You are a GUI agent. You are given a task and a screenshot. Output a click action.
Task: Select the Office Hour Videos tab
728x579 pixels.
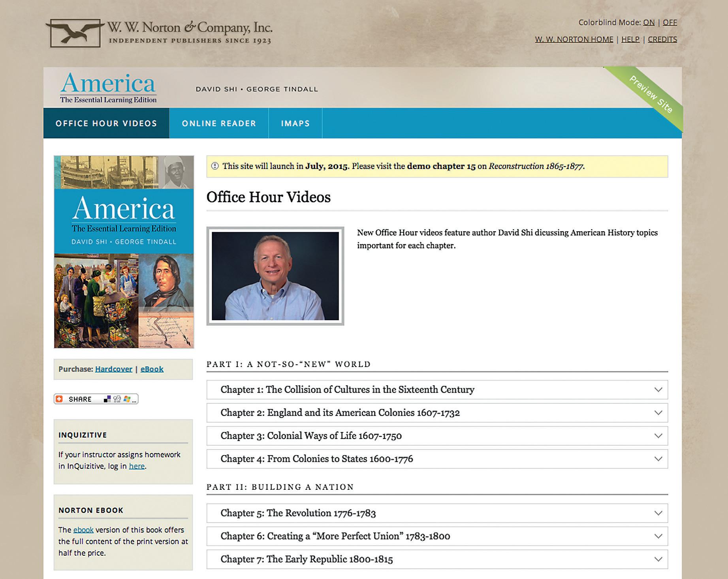coord(106,123)
